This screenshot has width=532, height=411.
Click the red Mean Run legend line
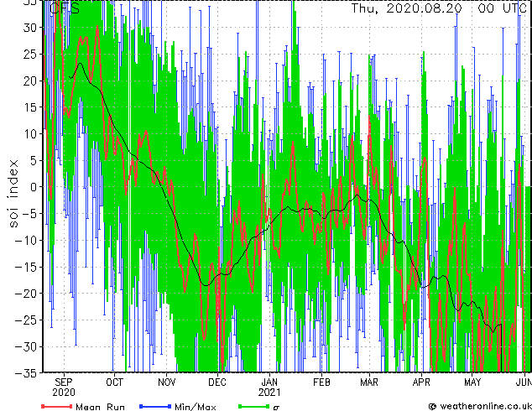click(57, 406)
